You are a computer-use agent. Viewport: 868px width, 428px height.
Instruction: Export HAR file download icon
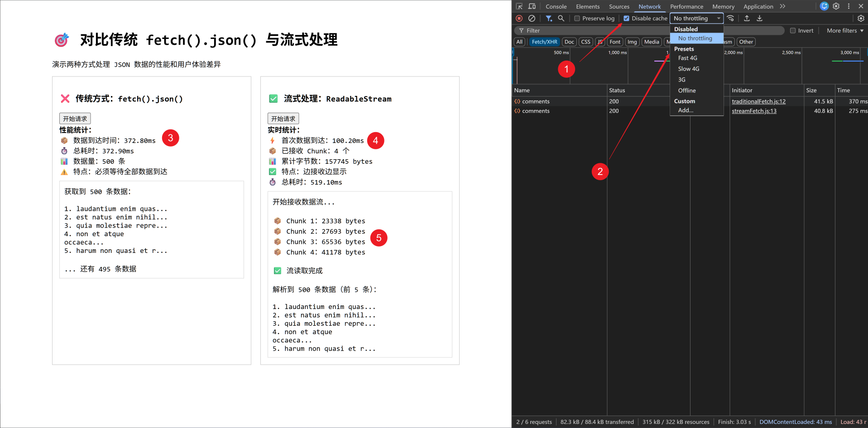(760, 19)
